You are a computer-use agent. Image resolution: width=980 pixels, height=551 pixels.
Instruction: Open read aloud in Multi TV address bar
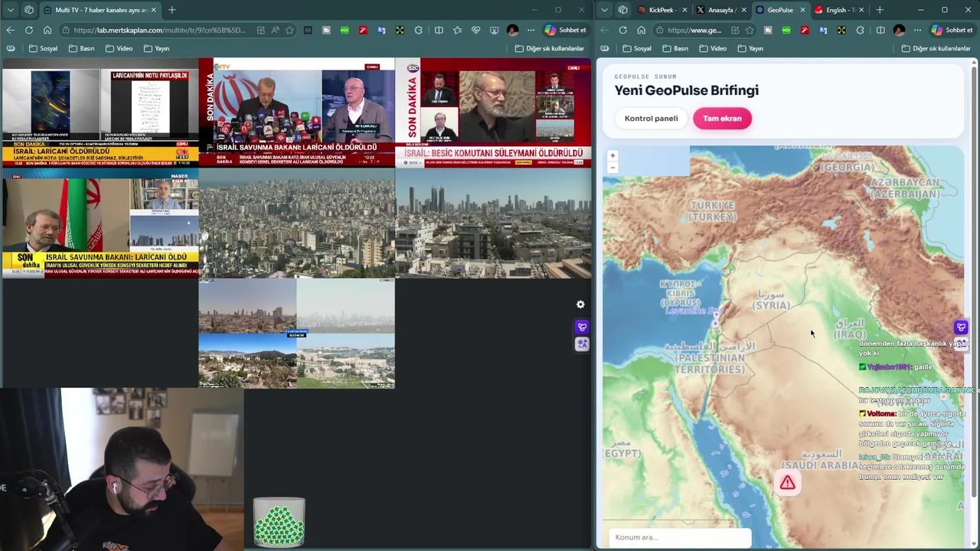(x=275, y=30)
